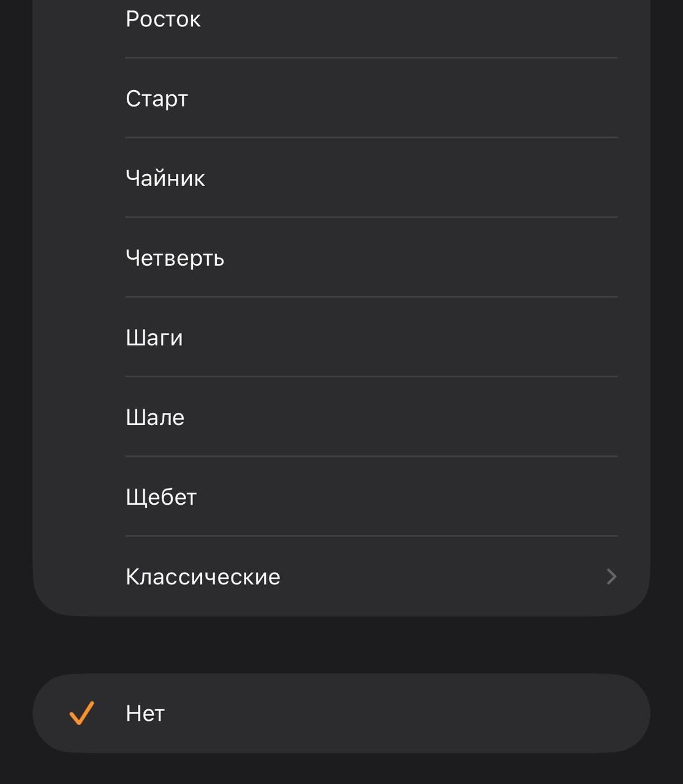Click the chevron arrow on Классические
Screen dimensions: 683x784
[x=611, y=576]
